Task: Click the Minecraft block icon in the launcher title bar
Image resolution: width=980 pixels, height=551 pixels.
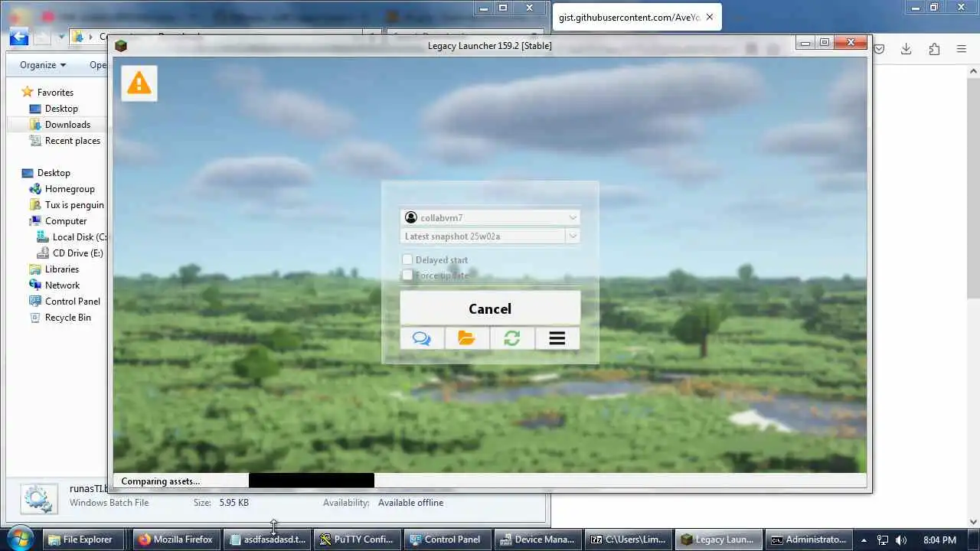Action: click(x=120, y=46)
